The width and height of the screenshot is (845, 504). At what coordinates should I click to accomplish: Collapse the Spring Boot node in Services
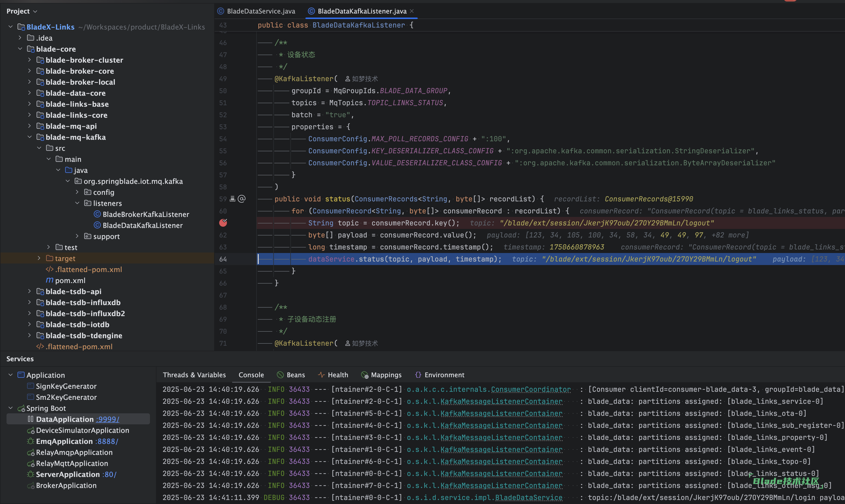pos(11,408)
